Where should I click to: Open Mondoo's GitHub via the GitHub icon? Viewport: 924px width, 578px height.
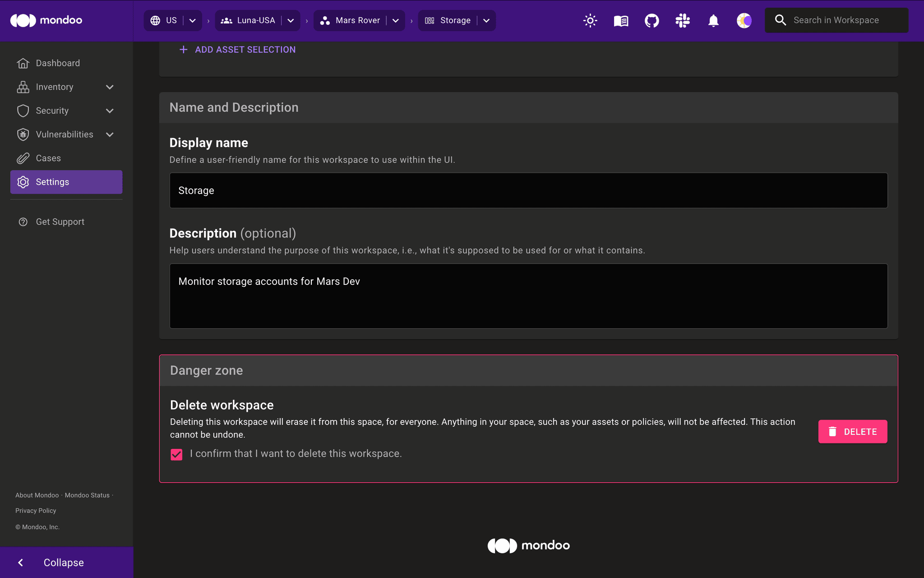[651, 20]
